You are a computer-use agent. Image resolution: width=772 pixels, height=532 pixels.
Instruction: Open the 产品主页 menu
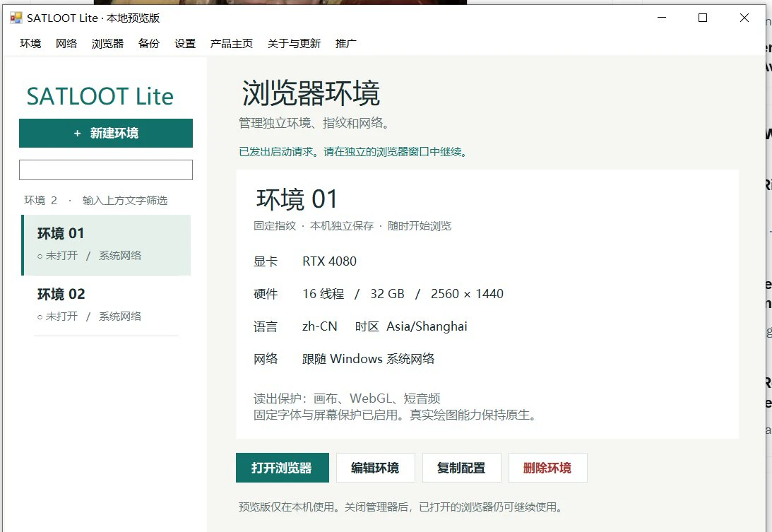point(232,44)
